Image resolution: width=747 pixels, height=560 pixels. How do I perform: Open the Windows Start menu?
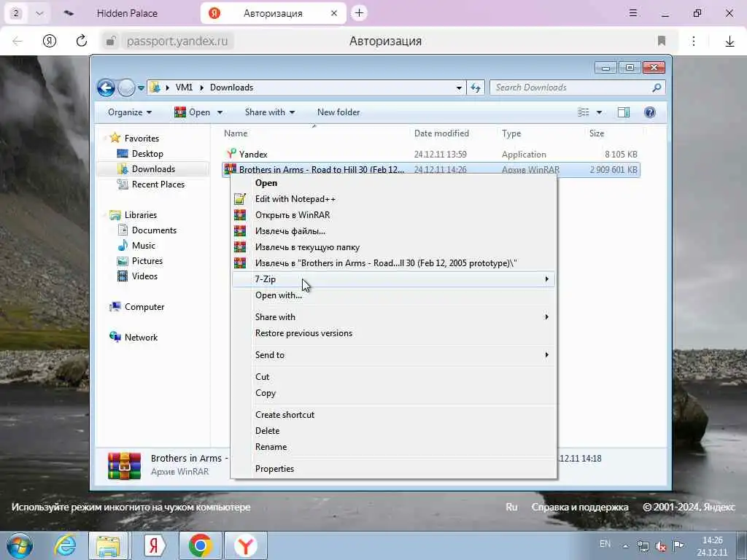tap(20, 545)
